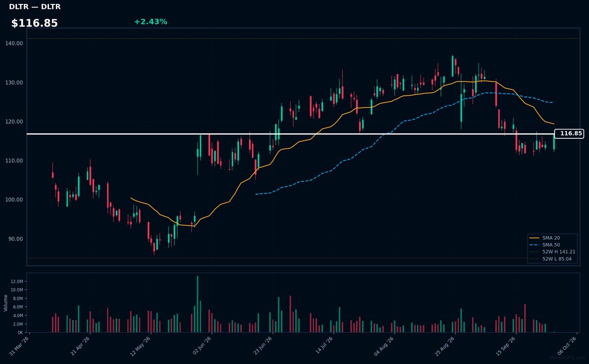Click the 6.0M volume axis label
The image size is (589, 364).
[x=17, y=307]
